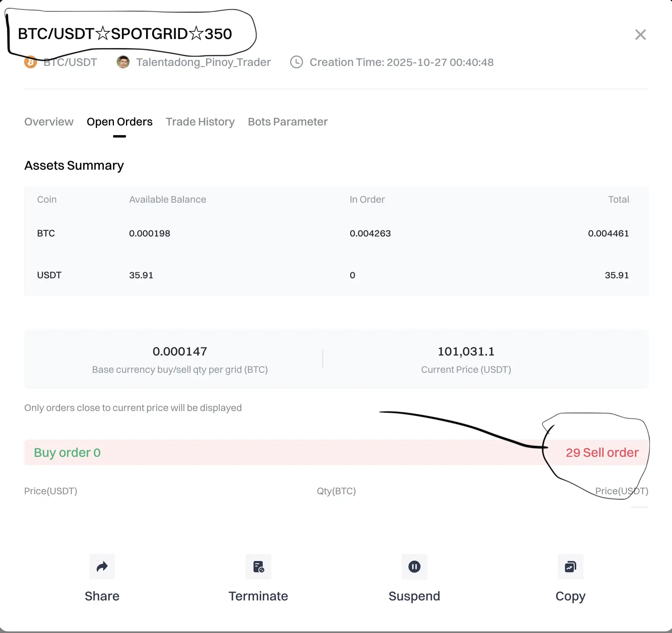Click the Suspend pause icon
672x633 pixels.
click(x=414, y=567)
